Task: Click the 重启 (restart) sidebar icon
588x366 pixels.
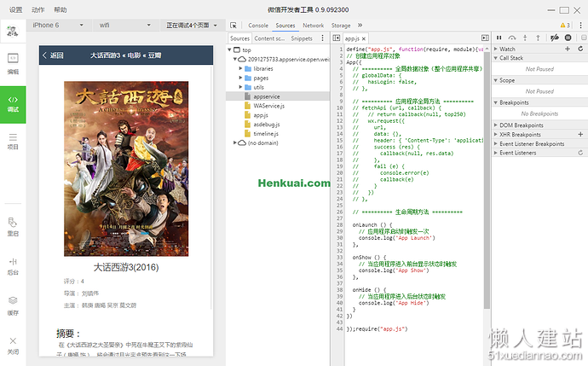Action: click(13, 227)
